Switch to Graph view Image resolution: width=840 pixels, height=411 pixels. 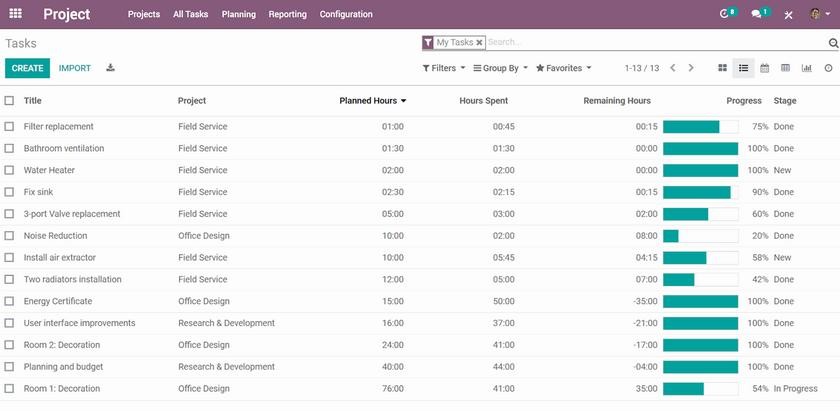[x=806, y=68]
